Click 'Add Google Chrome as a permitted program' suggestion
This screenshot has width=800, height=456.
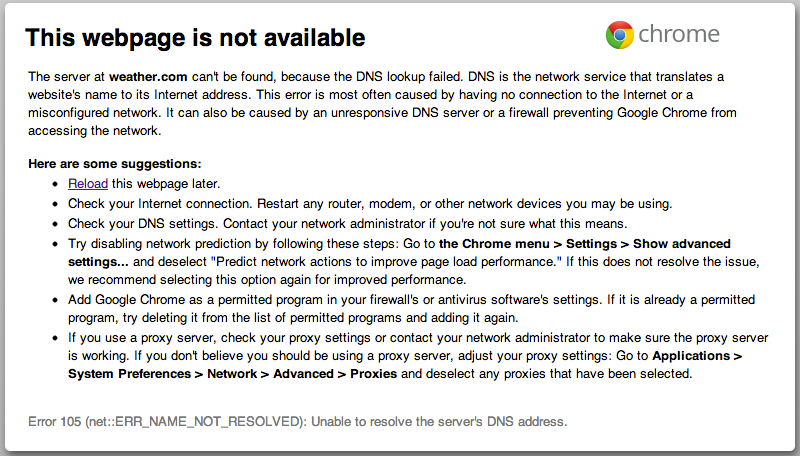tap(195, 300)
